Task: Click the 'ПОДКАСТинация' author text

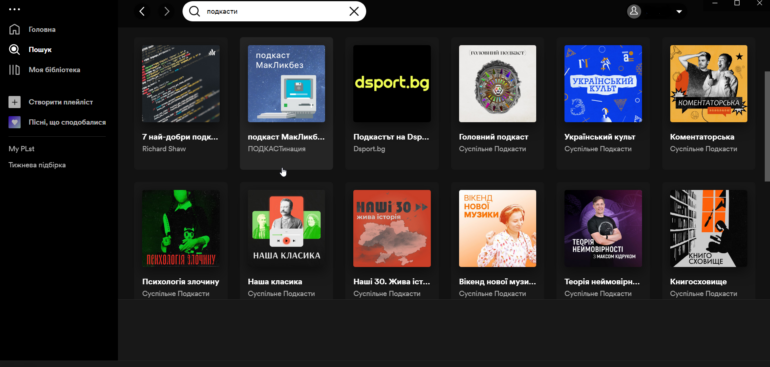Action: pyautogui.click(x=276, y=149)
